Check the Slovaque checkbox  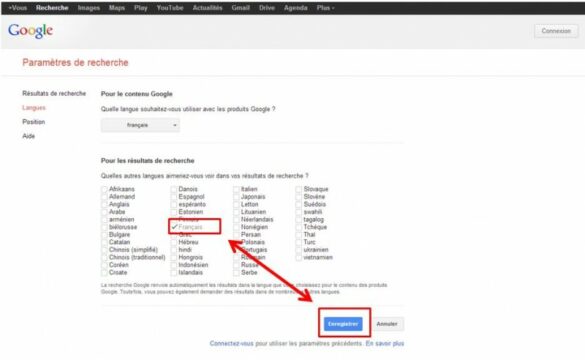298,190
